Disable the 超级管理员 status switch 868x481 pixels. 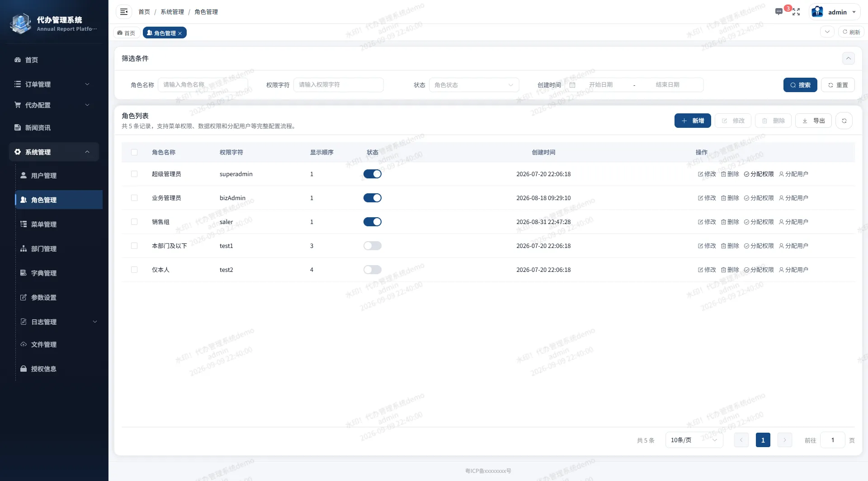click(373, 174)
